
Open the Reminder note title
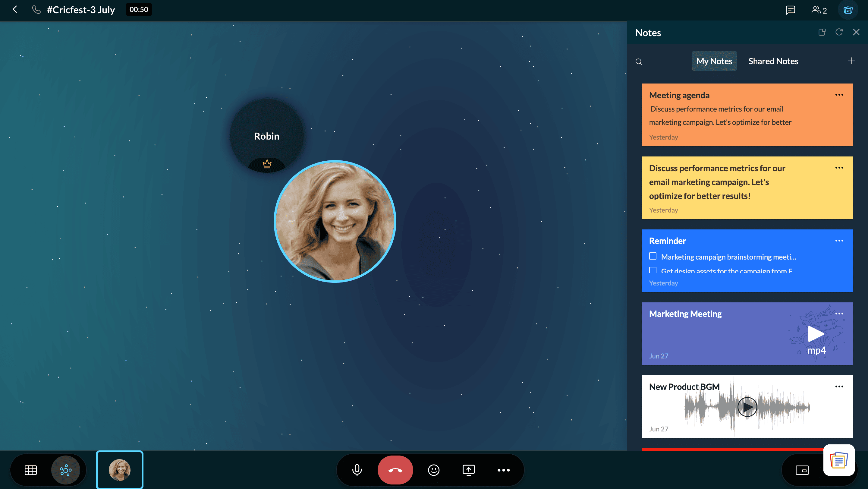(667, 241)
